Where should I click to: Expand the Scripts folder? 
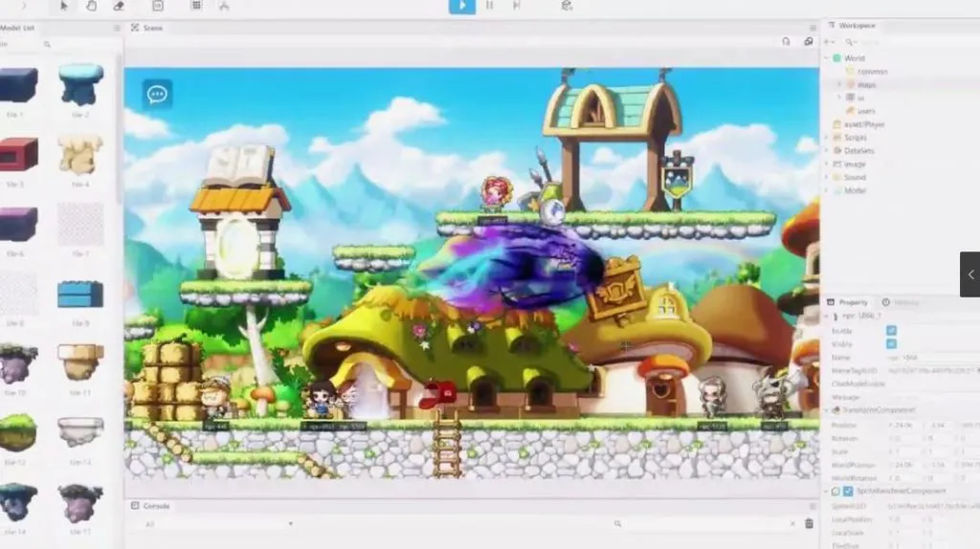pyautogui.click(x=827, y=138)
